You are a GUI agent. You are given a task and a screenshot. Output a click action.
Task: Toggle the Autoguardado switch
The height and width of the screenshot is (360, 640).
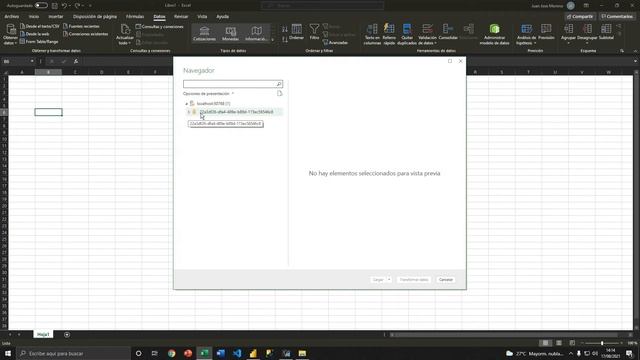(x=40, y=6)
